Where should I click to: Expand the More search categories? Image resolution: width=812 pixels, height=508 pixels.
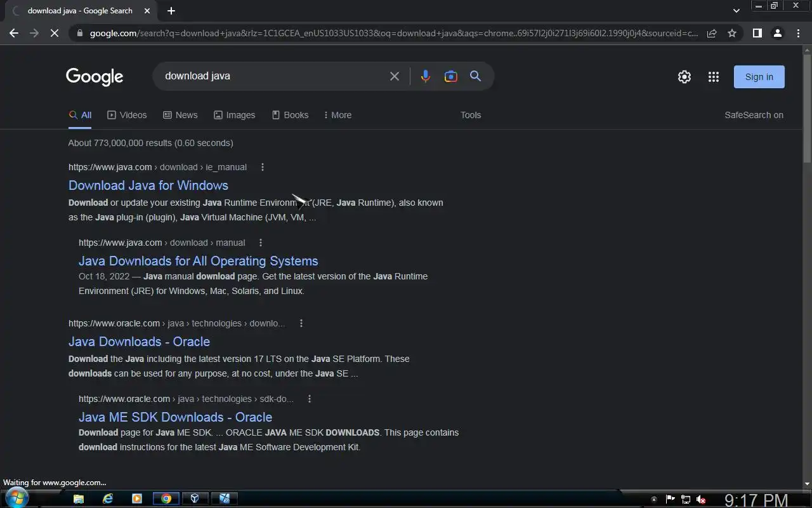(x=337, y=115)
